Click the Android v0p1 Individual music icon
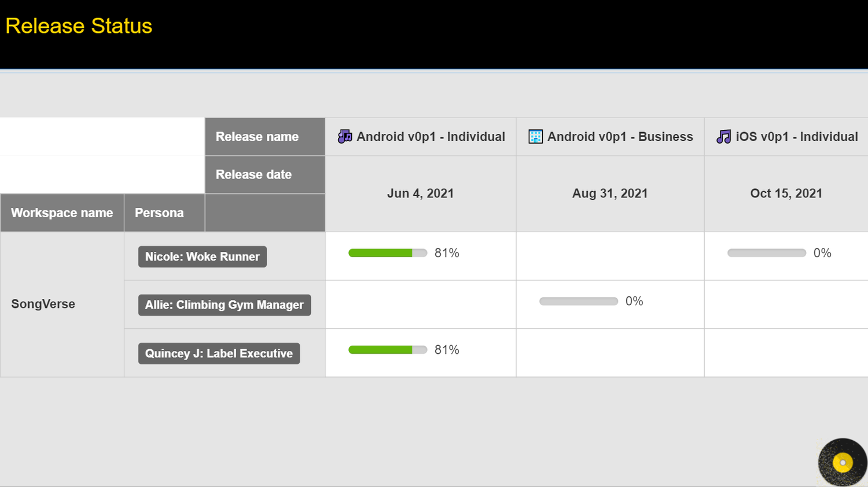The image size is (868, 487). coord(345,137)
